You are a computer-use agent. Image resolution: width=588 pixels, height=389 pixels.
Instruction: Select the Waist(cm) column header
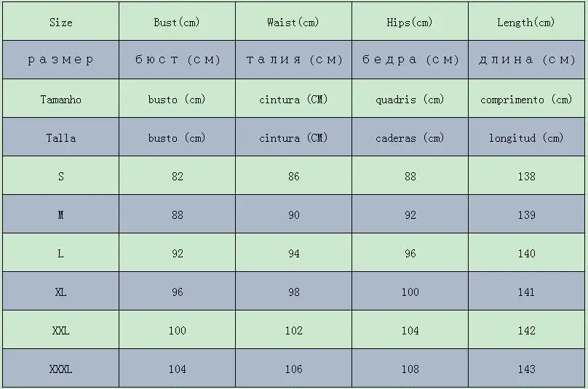point(293,23)
